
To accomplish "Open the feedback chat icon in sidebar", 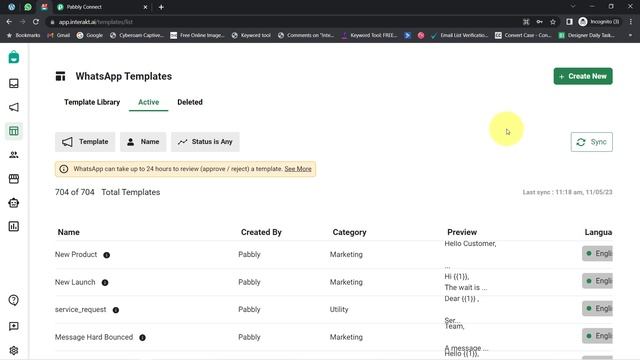I will tap(13, 326).
